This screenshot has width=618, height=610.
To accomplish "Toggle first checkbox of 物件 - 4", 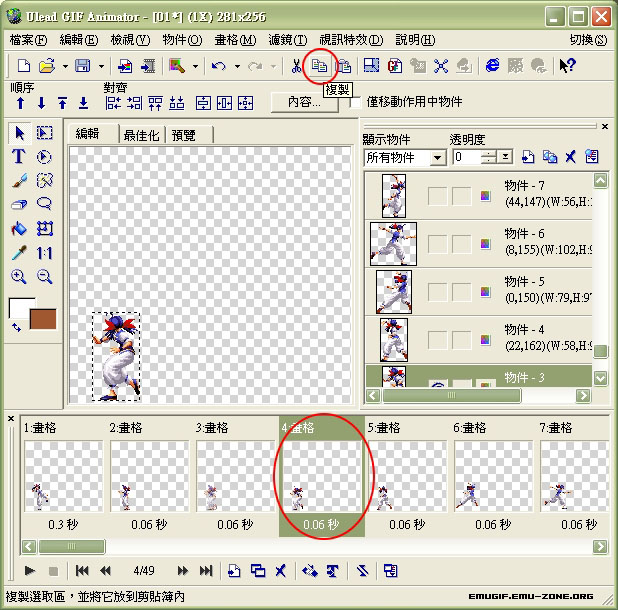I will pos(437,340).
